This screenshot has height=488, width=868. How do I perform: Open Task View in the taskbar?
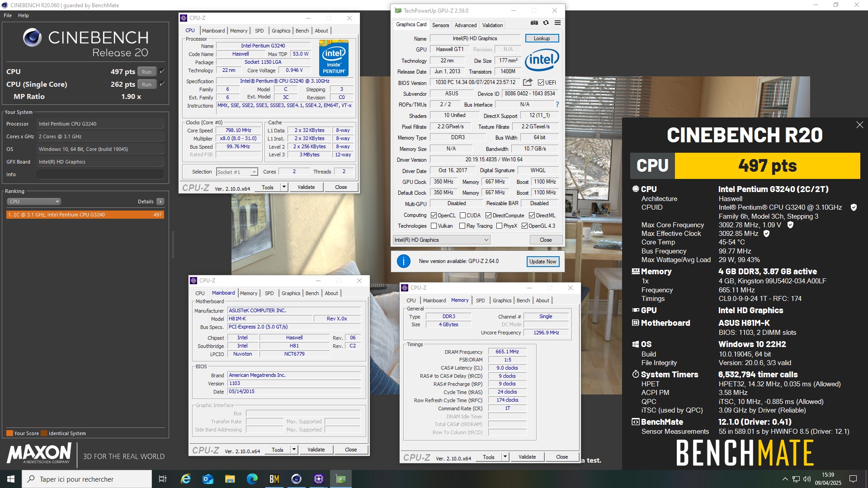[163, 479]
